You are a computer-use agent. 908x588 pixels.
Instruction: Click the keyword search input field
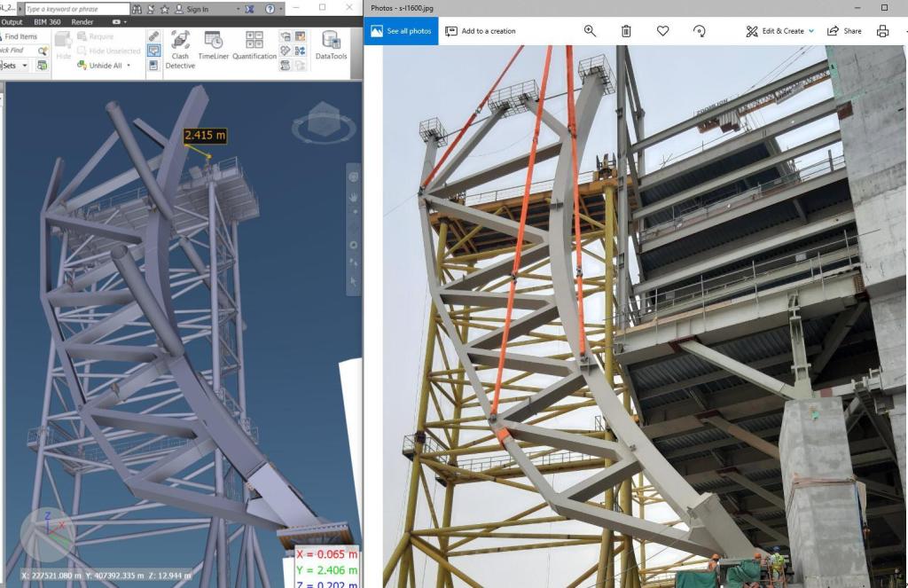[75, 9]
